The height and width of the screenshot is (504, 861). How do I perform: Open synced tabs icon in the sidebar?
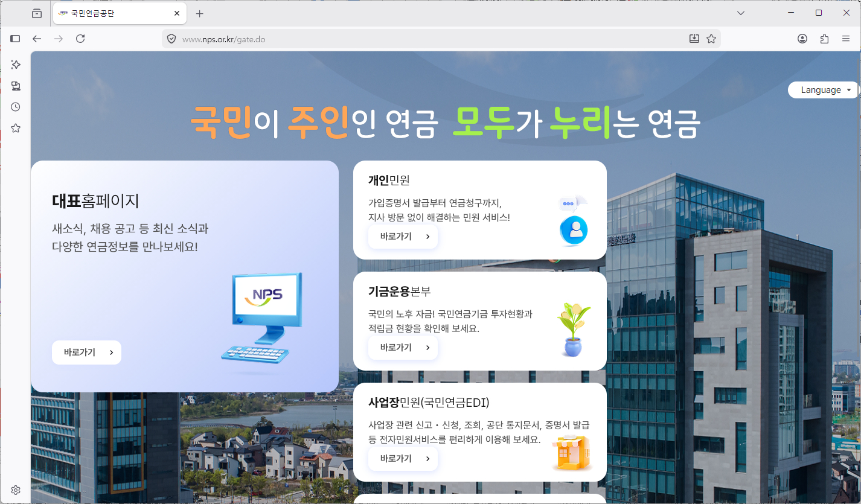16,86
